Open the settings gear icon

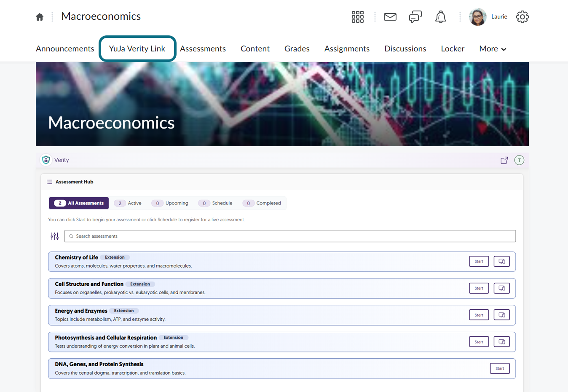click(522, 17)
